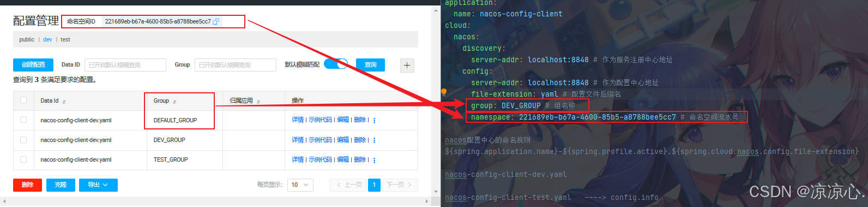Open the more-actions menu in the DEFAULT_GROUP row
This screenshot has width=868, height=207.
pos(374,120)
